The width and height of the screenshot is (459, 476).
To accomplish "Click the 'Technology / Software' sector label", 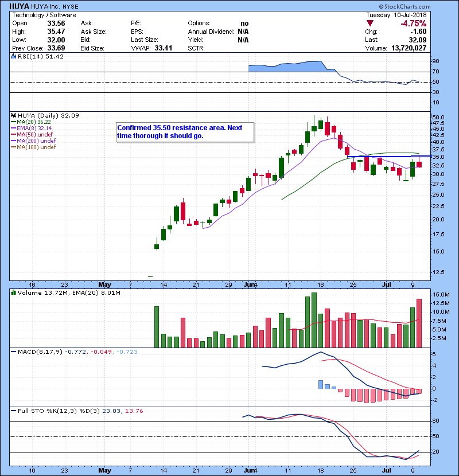I will [x=44, y=15].
